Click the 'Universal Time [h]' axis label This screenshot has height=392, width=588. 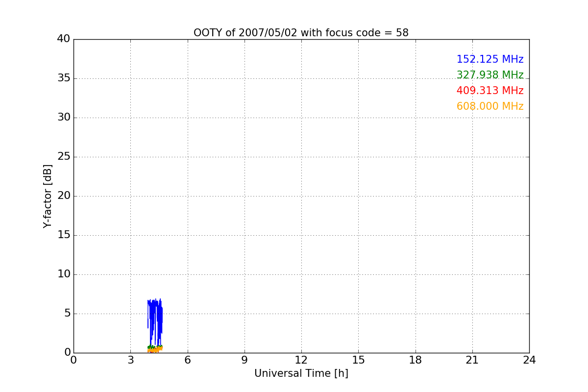[301, 373]
